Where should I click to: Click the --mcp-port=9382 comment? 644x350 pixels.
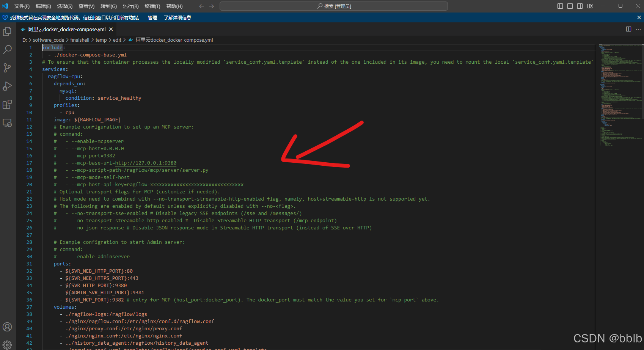93,156
